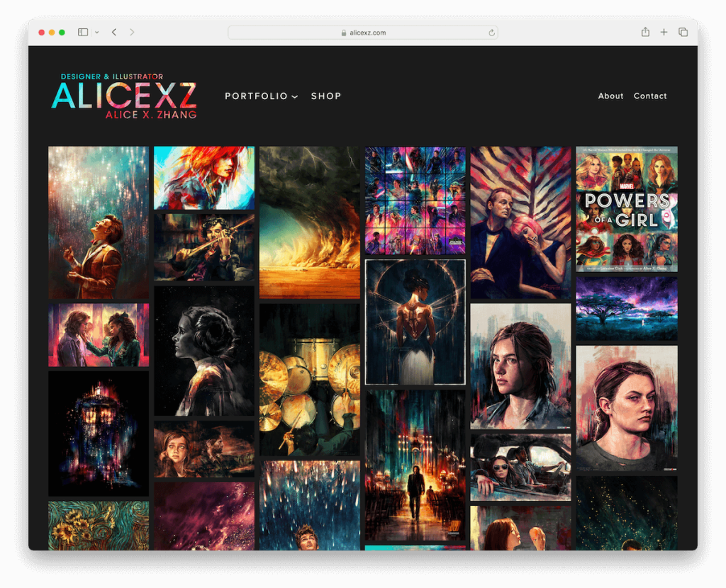The height and width of the screenshot is (588, 726).
Task: Open the sunflowers swirl painting
Action: click(99, 526)
